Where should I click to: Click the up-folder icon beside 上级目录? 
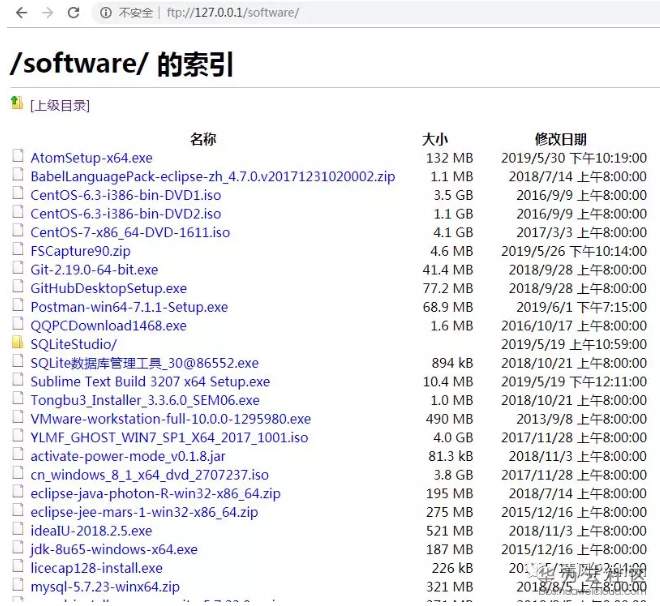coord(16,103)
